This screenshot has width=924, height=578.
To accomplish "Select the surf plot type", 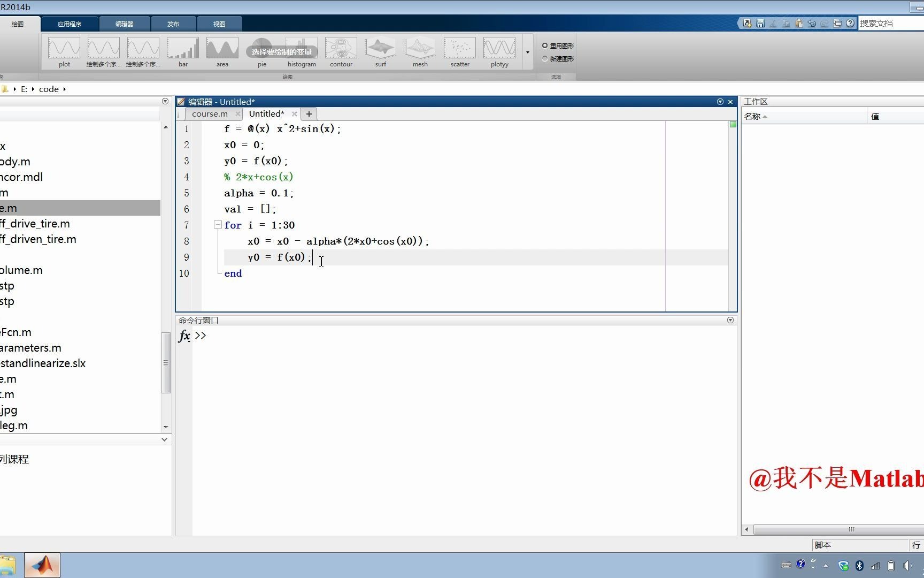I will pos(381,52).
